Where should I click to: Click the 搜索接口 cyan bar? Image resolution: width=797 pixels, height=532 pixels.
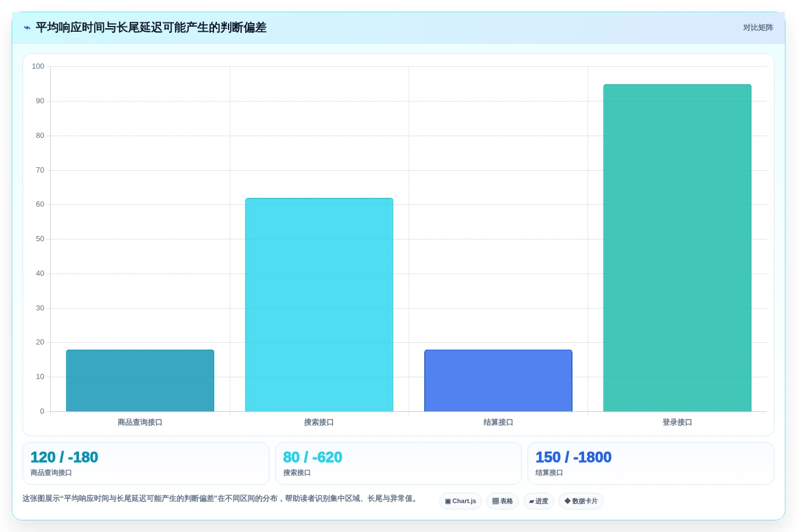(319, 305)
